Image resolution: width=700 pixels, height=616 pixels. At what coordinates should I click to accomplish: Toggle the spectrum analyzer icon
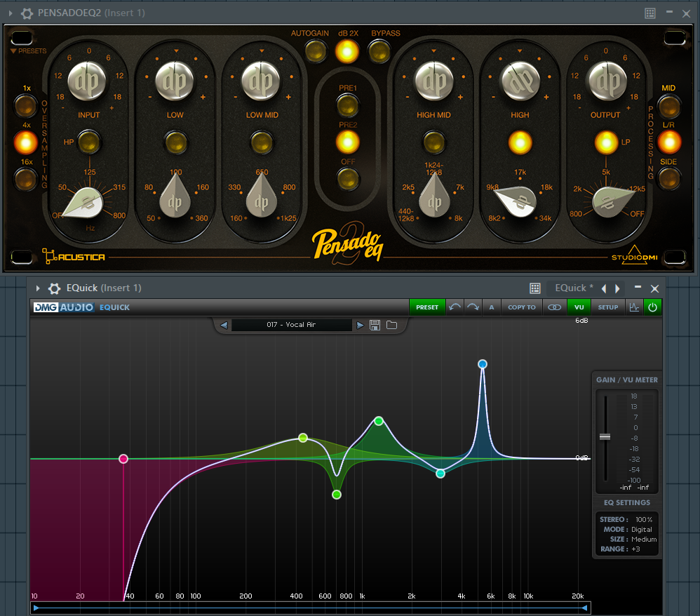(x=634, y=307)
